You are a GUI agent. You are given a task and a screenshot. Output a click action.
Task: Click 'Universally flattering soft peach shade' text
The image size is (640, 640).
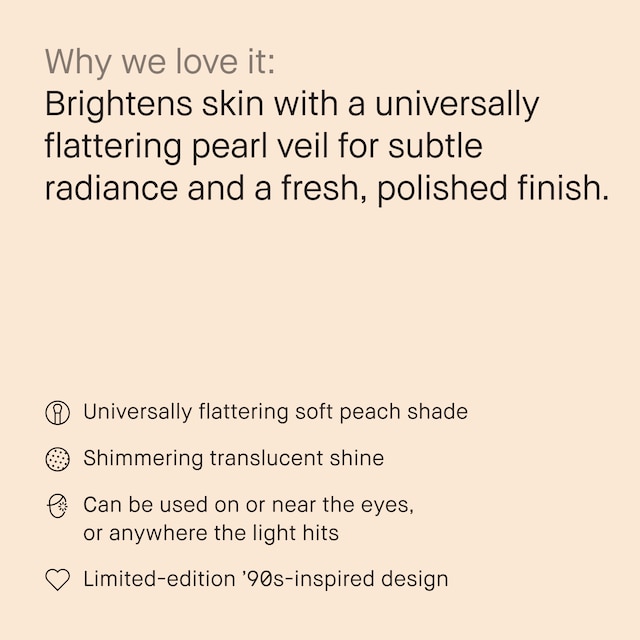tap(276, 412)
